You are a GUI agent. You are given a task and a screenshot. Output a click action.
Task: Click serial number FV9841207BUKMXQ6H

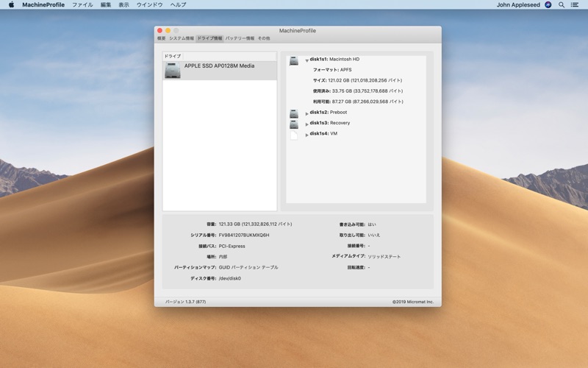[244, 235]
